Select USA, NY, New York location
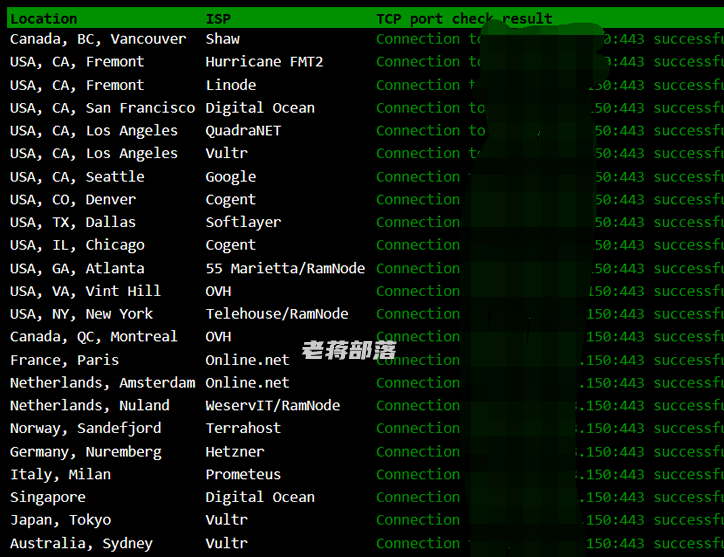This screenshot has height=557, width=724. 81,314
